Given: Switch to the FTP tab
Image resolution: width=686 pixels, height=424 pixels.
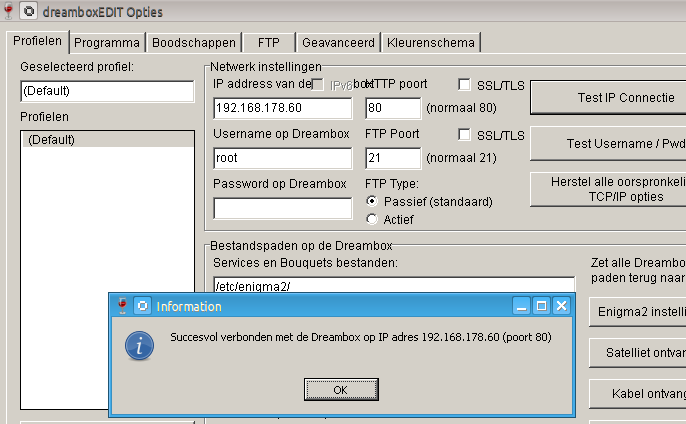Looking at the screenshot, I should point(269,43).
